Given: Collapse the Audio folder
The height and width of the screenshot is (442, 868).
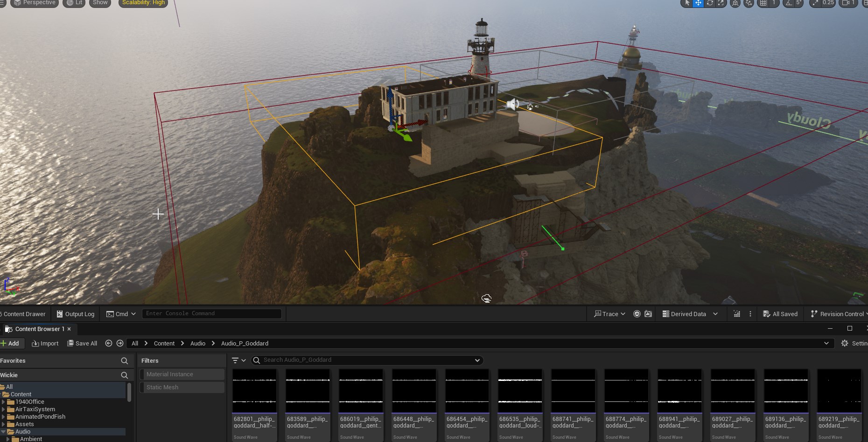Looking at the screenshot, I should (x=3, y=431).
